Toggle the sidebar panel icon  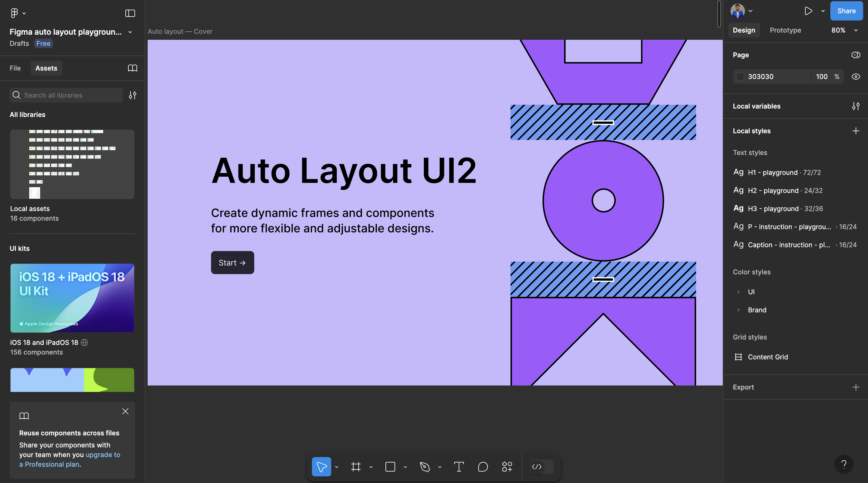pos(130,13)
